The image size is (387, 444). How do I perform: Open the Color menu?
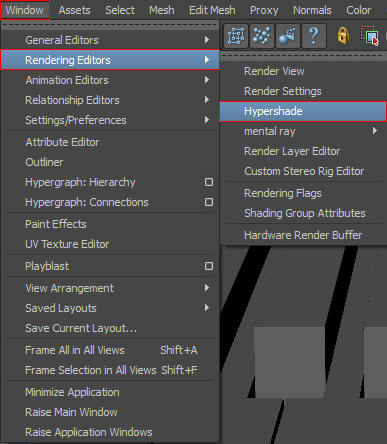click(358, 10)
